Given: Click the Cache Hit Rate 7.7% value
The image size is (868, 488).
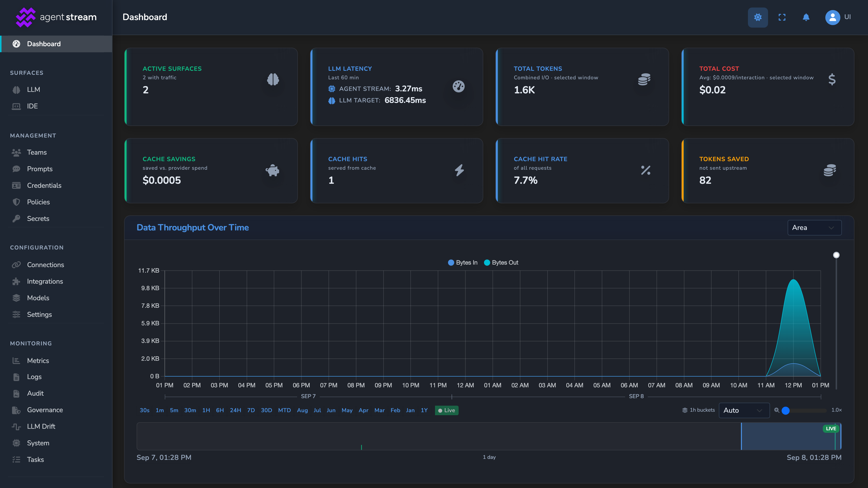Looking at the screenshot, I should [x=525, y=180].
